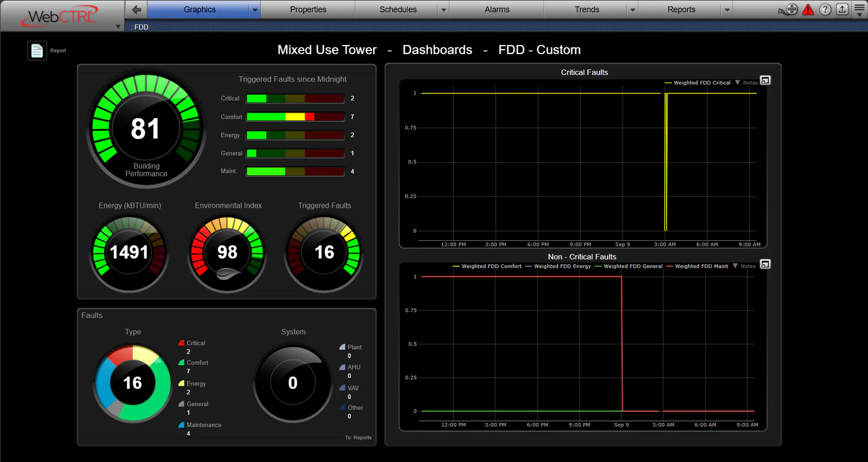The image size is (868, 462).
Task: Click the Dashboards breadcrumb title
Action: coord(437,50)
